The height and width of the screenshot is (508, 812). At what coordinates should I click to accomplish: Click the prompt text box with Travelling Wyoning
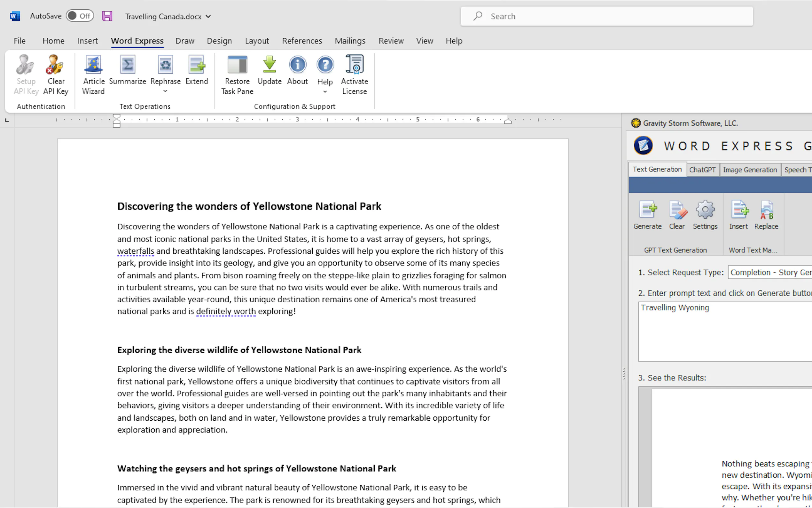tap(725, 331)
